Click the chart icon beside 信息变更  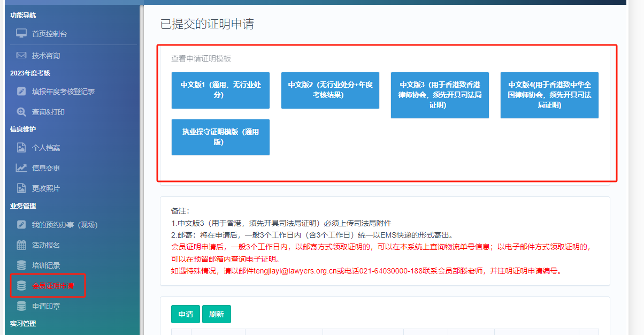[x=21, y=168]
